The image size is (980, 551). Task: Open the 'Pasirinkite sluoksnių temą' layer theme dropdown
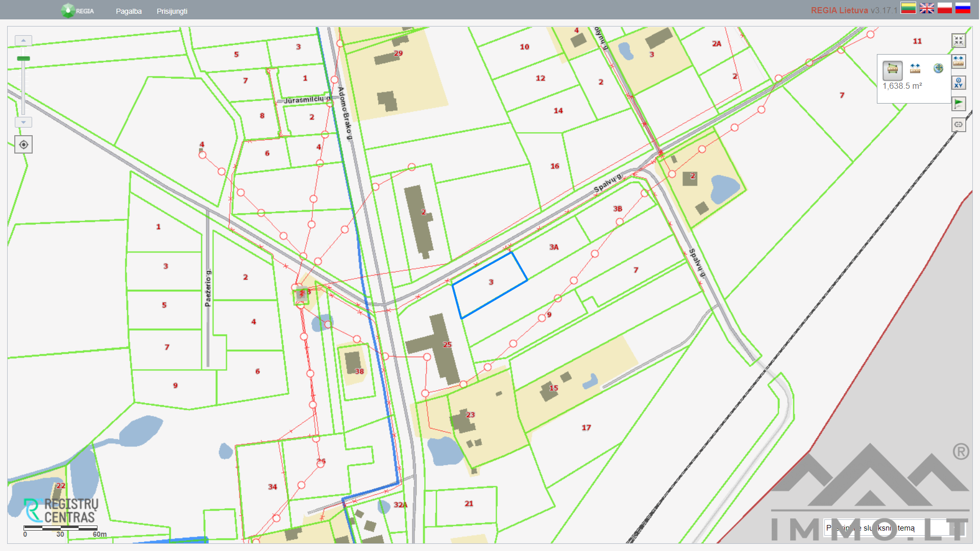tap(894, 528)
